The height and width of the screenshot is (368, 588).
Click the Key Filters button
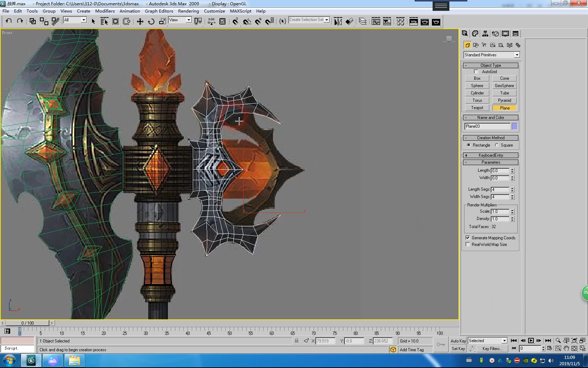click(x=492, y=349)
